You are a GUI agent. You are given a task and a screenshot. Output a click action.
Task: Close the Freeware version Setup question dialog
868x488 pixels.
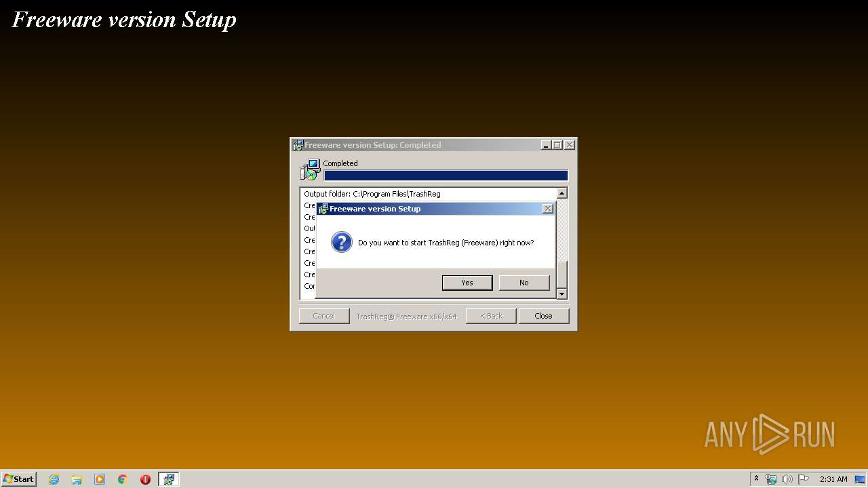pos(548,209)
